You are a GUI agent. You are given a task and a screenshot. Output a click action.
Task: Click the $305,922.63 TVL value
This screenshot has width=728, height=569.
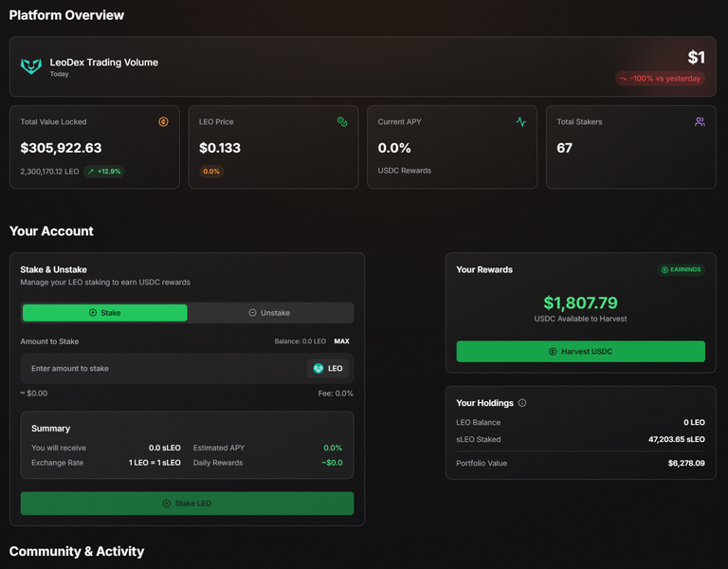point(61,148)
